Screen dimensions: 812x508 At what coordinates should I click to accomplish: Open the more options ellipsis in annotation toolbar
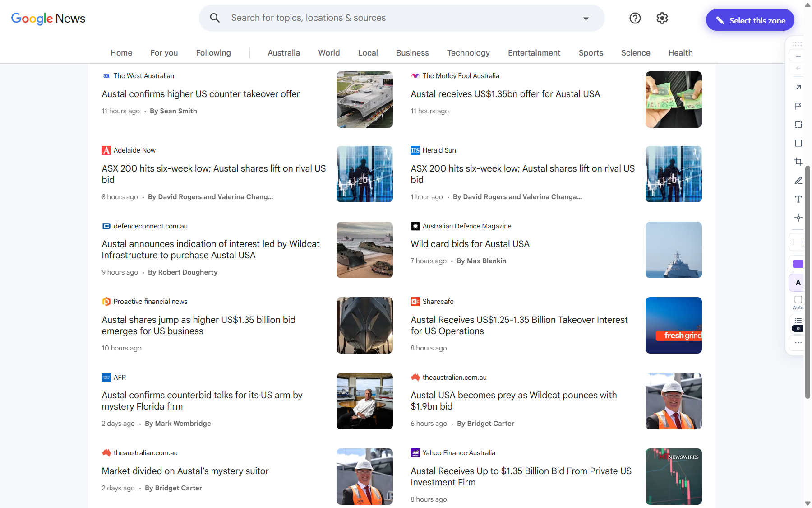(x=798, y=343)
